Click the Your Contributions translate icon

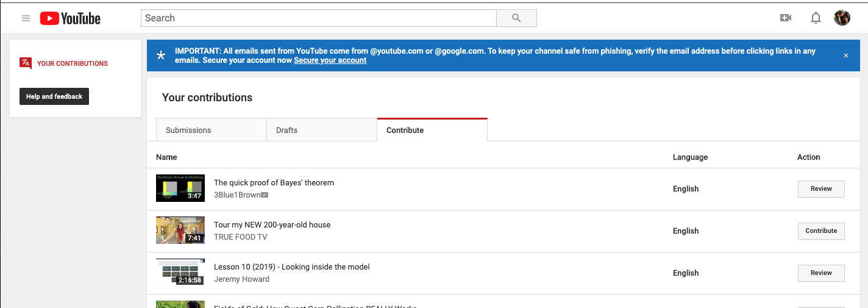click(x=26, y=63)
